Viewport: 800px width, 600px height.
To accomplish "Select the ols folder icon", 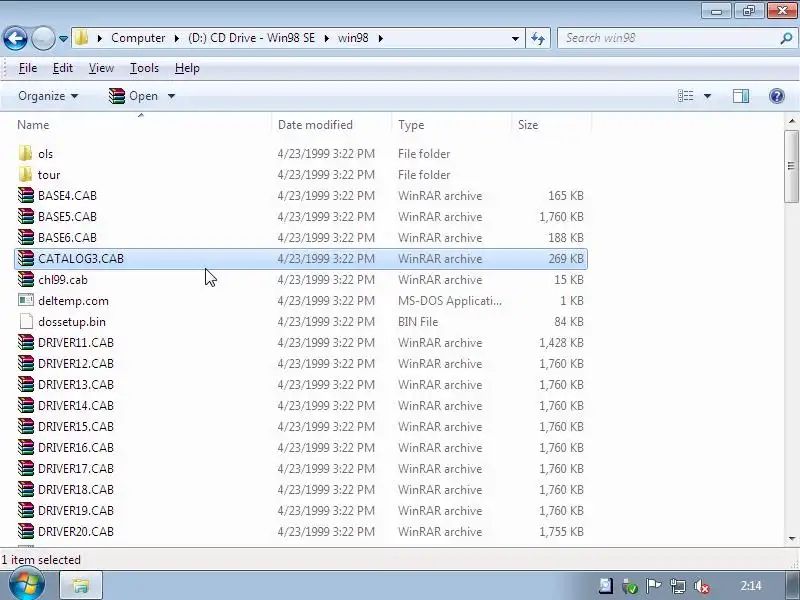I will (26, 154).
